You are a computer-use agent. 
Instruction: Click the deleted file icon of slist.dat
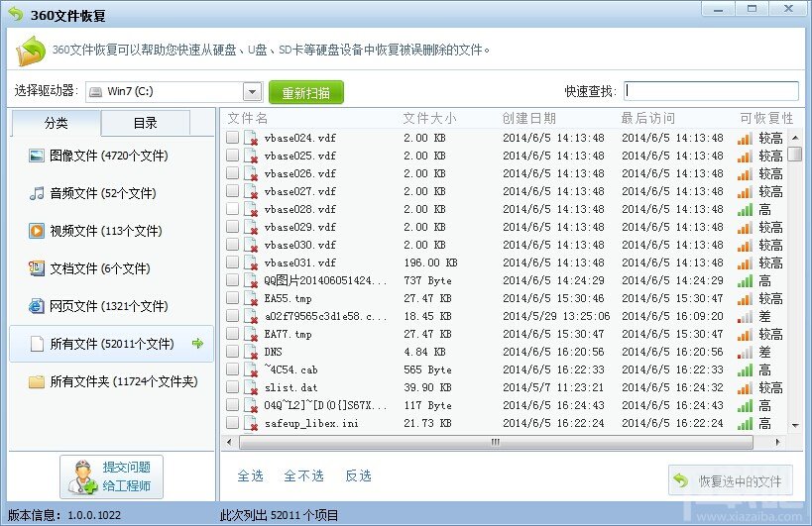[x=251, y=388]
